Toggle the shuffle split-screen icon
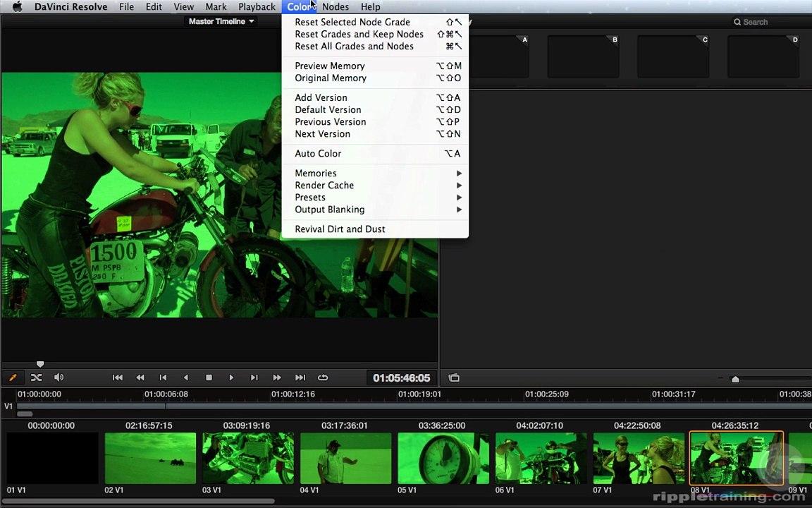 (36, 377)
